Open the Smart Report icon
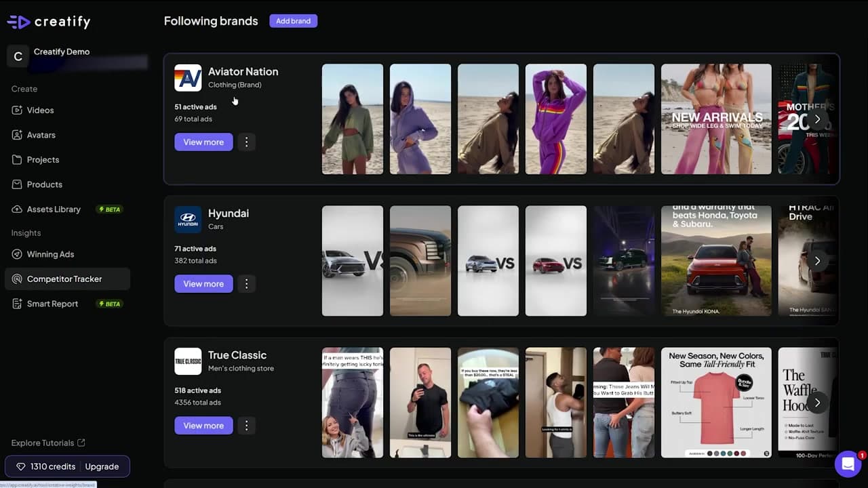The width and height of the screenshot is (868, 488). click(x=17, y=304)
